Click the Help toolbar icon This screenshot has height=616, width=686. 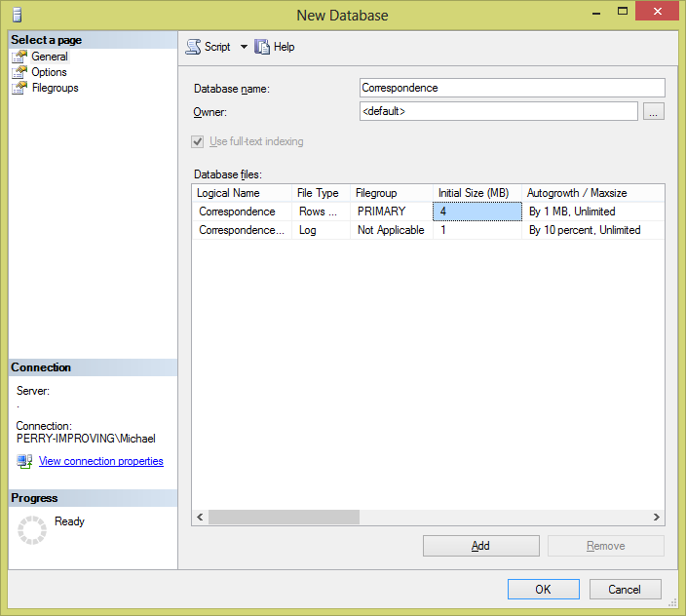tap(262, 47)
